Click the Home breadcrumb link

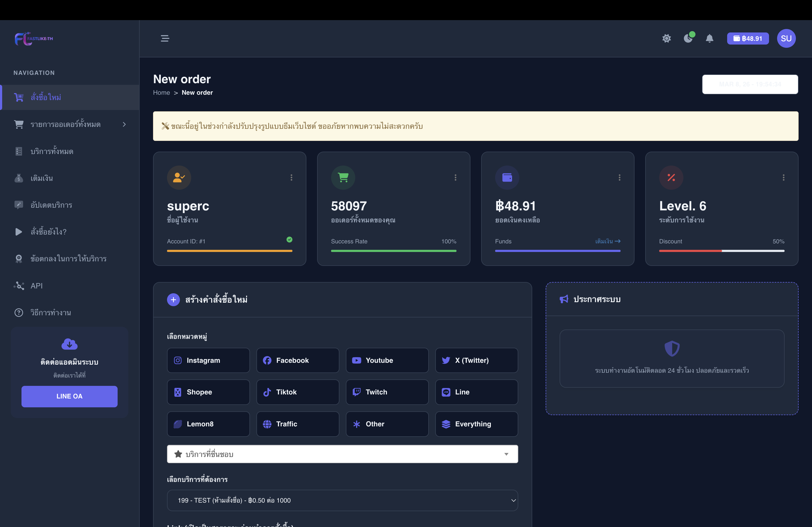[161, 92]
